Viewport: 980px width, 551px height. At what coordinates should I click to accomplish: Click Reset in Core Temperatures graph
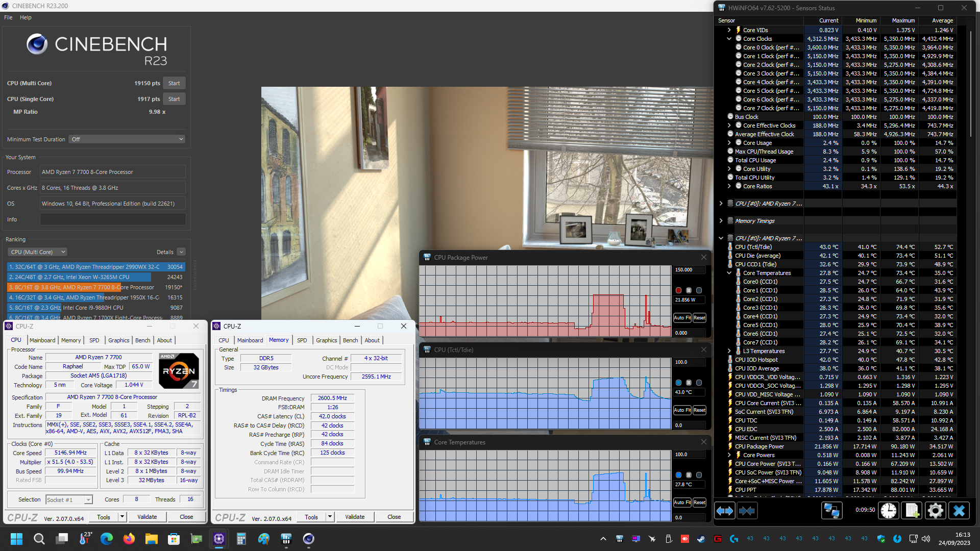tap(699, 503)
